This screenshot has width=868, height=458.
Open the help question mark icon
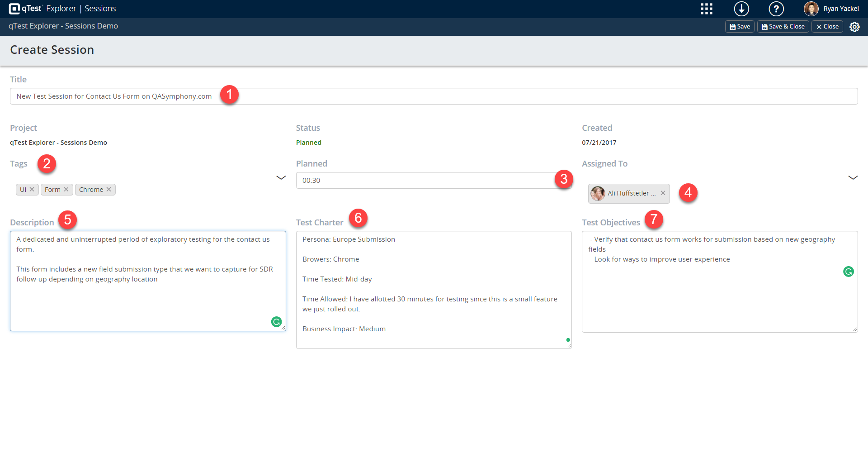[776, 9]
